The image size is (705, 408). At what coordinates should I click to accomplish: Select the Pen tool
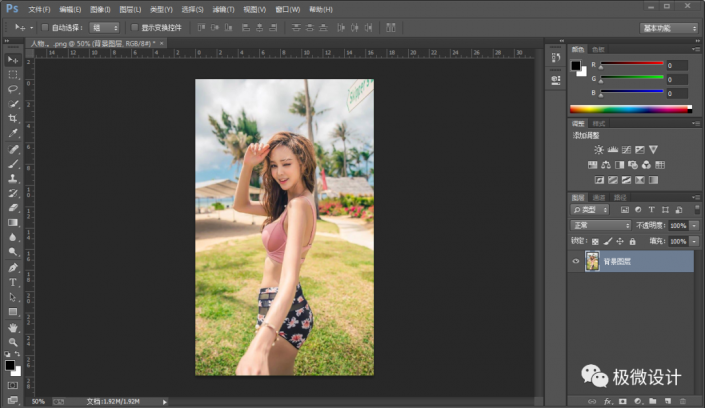tap(13, 268)
